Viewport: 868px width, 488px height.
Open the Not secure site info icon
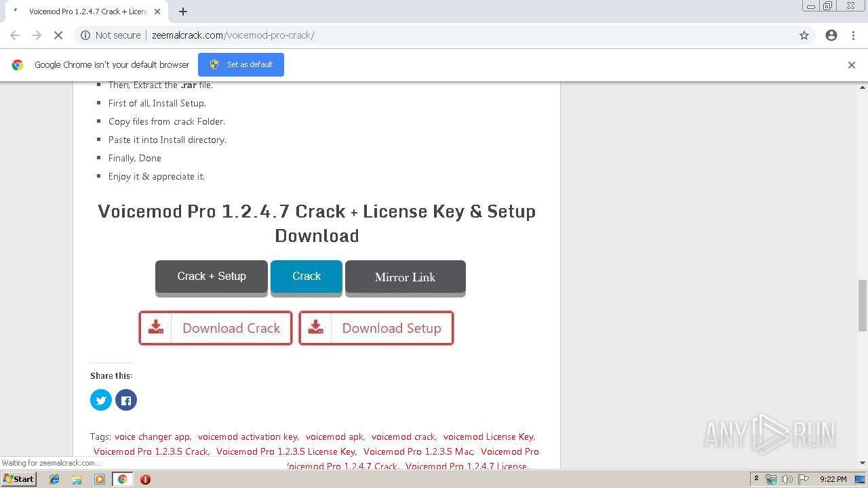click(x=85, y=35)
